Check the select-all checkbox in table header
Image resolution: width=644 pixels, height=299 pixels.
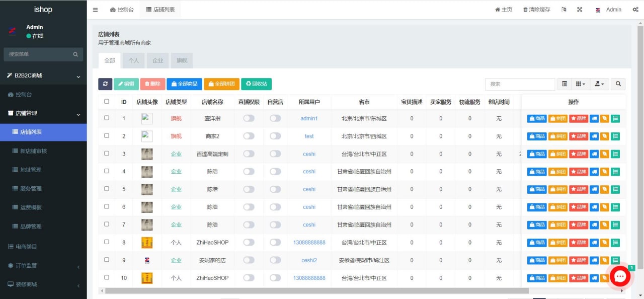(x=106, y=102)
